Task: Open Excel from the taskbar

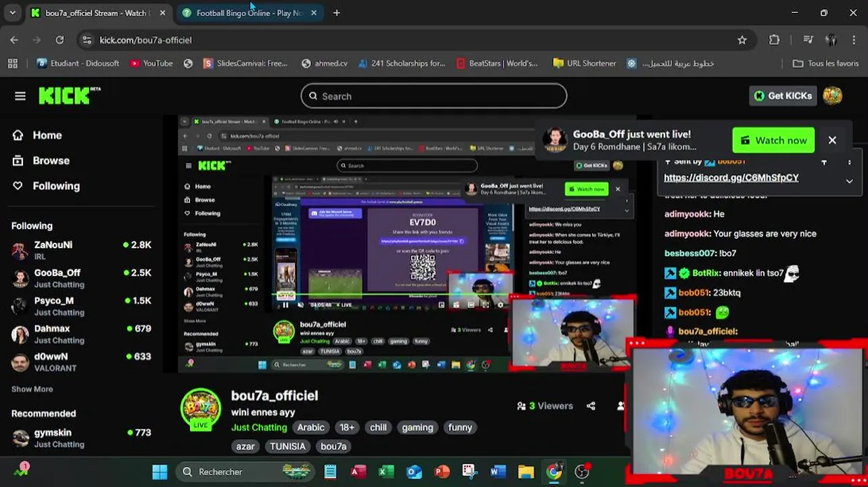Action: [x=386, y=472]
